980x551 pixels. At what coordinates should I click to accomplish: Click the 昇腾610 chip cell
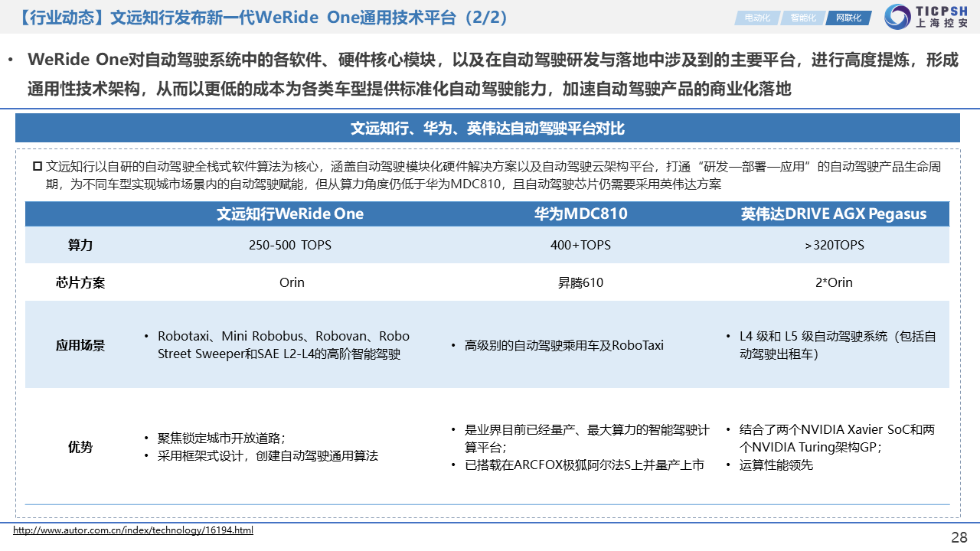tap(580, 282)
